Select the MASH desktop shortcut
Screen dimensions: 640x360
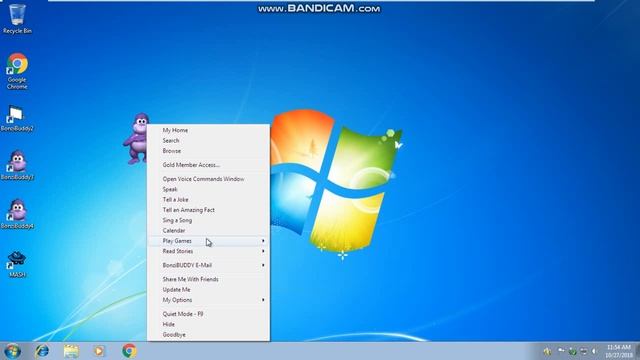[x=17, y=264]
